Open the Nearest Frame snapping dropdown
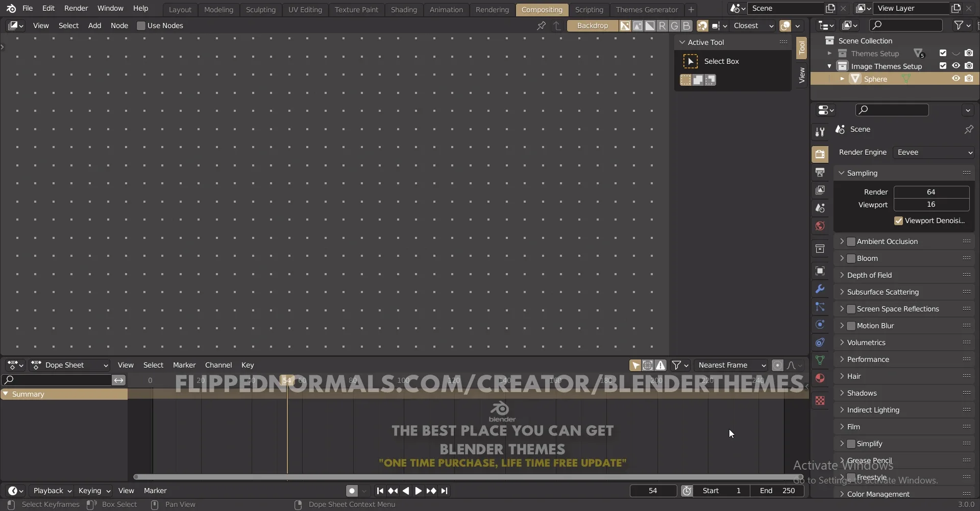Screen dimensions: 980x511 731,365
